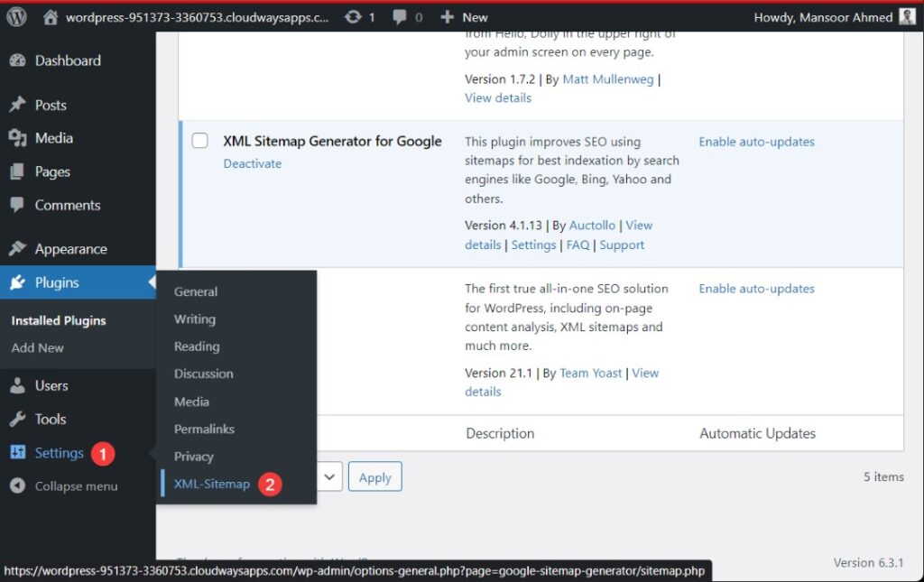Click the plus icon next to New
This screenshot has width=924, height=582.
447,17
